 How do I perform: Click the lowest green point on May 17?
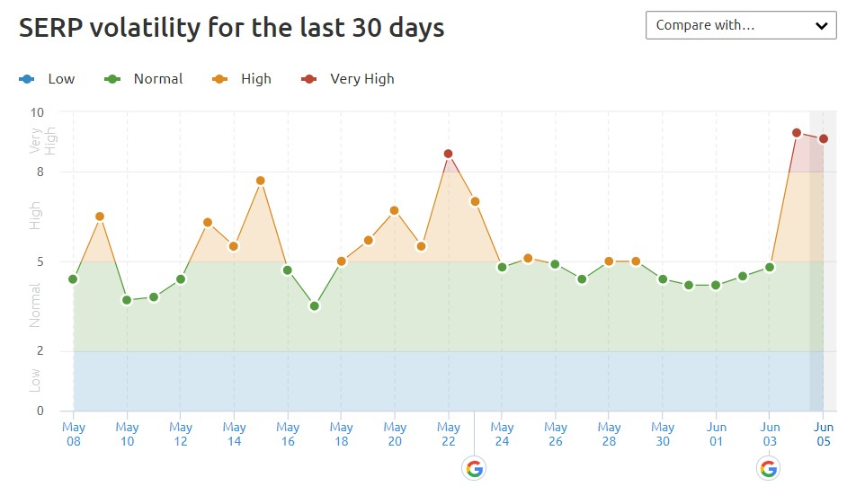tap(315, 306)
